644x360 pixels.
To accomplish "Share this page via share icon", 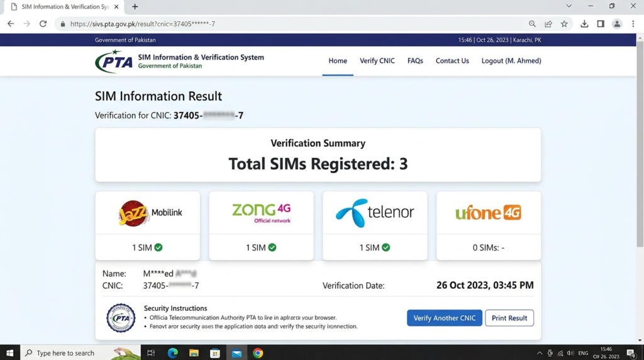I will [548, 24].
